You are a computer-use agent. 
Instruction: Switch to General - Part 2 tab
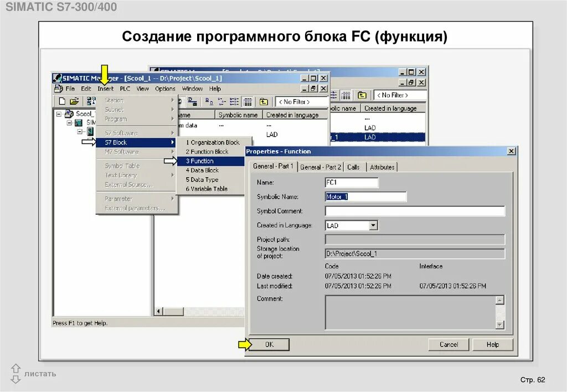[x=321, y=167]
